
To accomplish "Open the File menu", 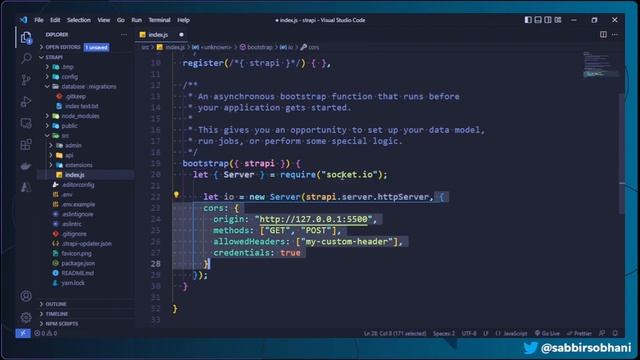I will tap(39, 20).
